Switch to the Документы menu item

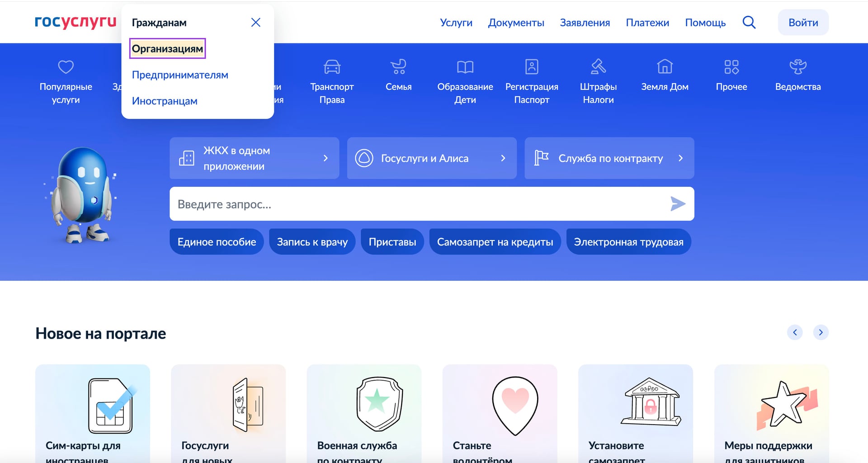pos(516,23)
